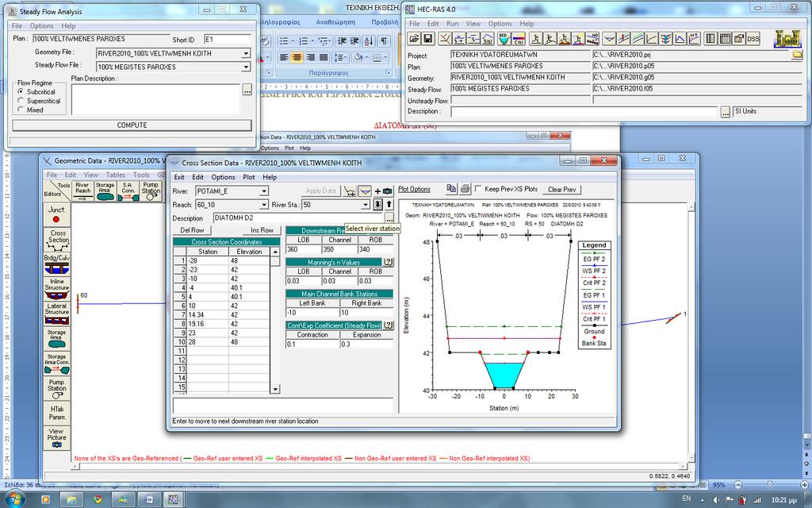Viewport: 812px width, 508px height.
Task: Open the Cross Section editor in Geometric Data
Action: [x=56, y=240]
